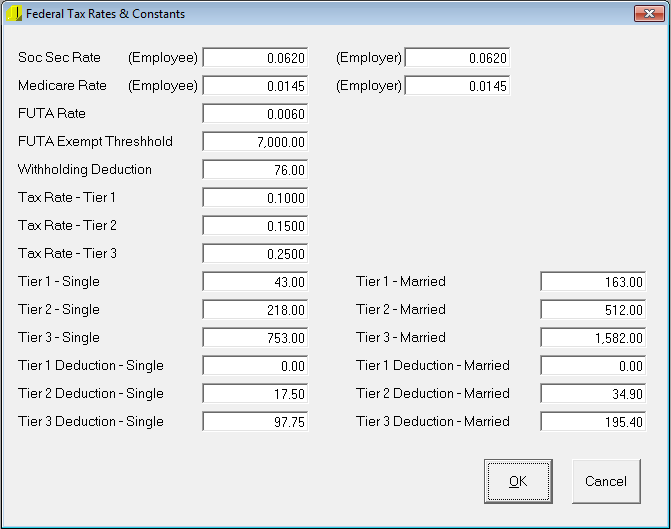The width and height of the screenshot is (671, 529).
Task: Click the 'Tier 1 Deduction - Married' label
Action: [x=433, y=365]
